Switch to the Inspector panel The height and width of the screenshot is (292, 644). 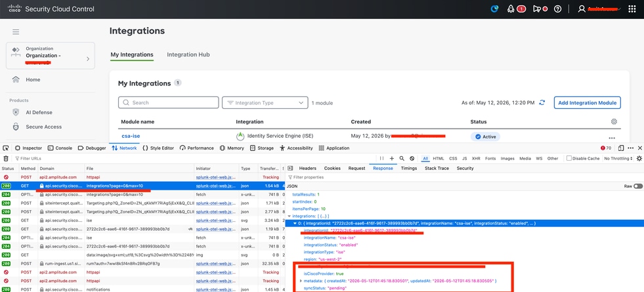tap(28, 148)
